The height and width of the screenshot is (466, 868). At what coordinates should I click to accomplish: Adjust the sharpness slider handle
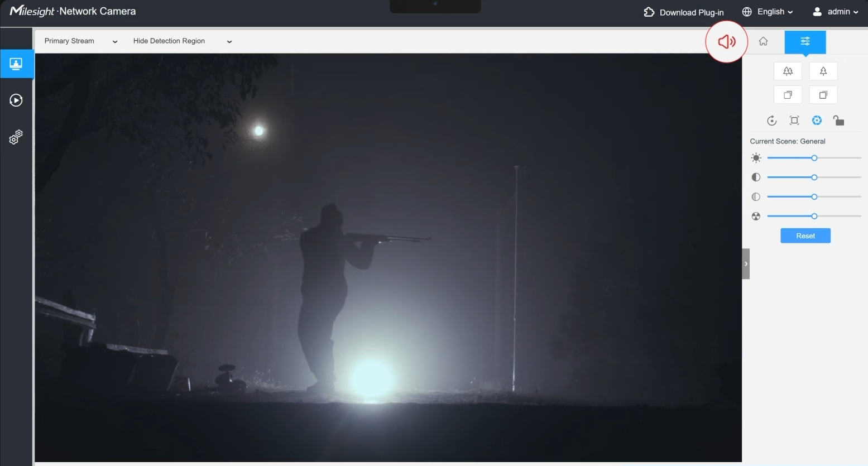[814, 216]
